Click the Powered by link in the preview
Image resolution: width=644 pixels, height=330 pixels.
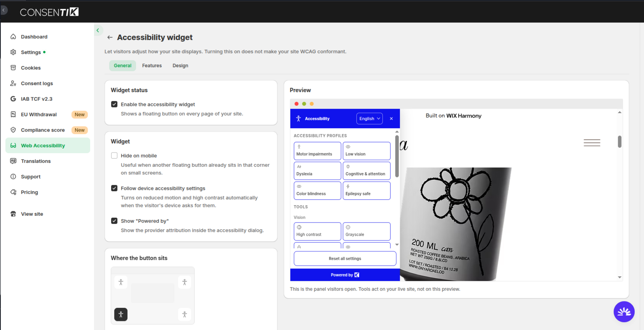click(345, 275)
